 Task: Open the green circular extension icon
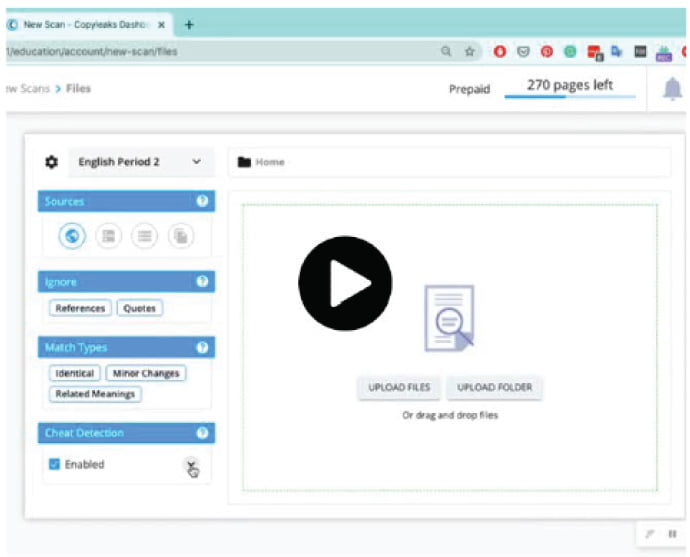tap(570, 51)
